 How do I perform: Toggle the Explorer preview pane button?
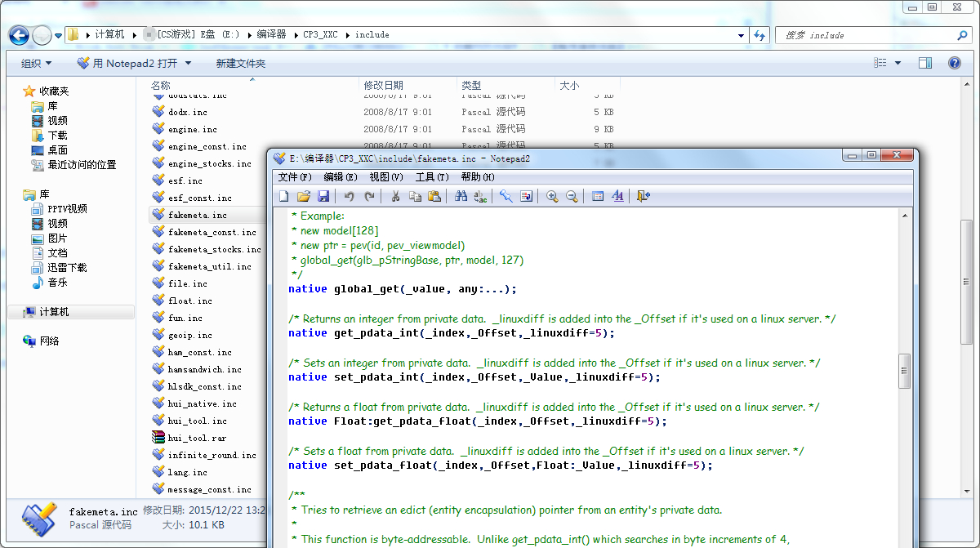click(925, 63)
